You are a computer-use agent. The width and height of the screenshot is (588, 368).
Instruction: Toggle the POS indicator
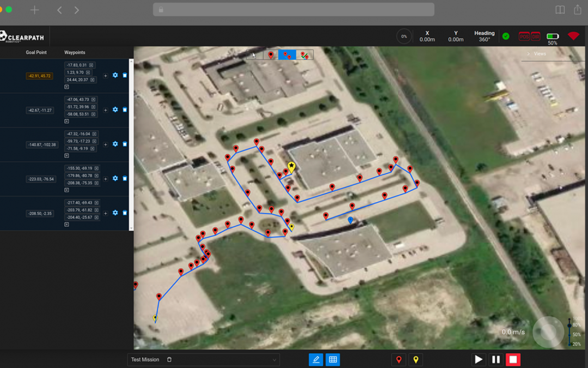(524, 37)
